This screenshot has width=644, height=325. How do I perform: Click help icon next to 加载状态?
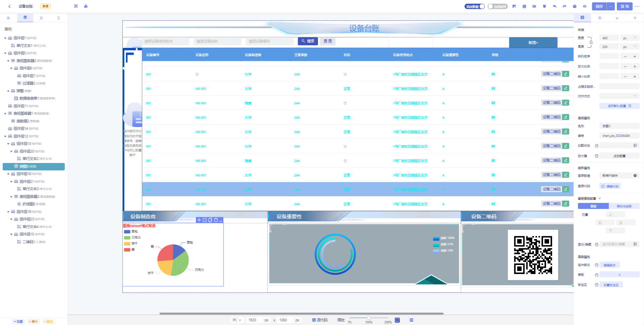click(597, 146)
